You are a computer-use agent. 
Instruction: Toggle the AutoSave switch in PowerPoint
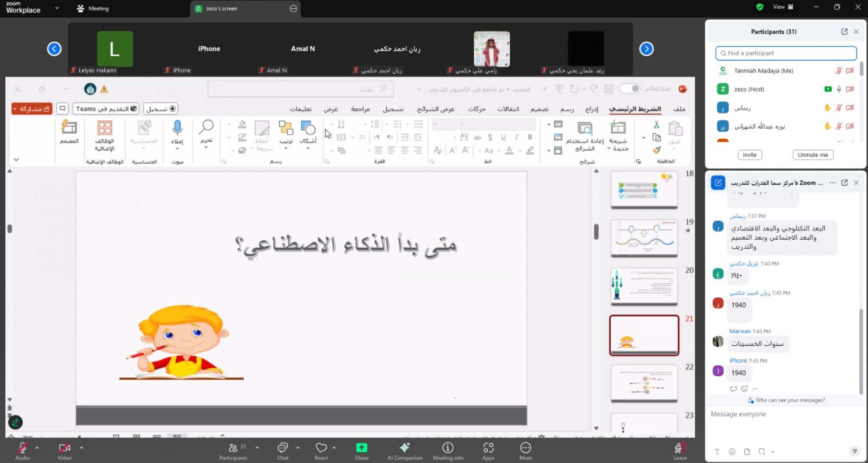(x=630, y=89)
